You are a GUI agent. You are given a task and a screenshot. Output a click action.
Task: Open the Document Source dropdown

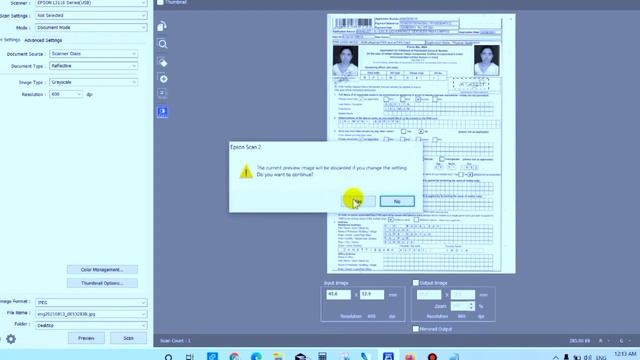93,53
